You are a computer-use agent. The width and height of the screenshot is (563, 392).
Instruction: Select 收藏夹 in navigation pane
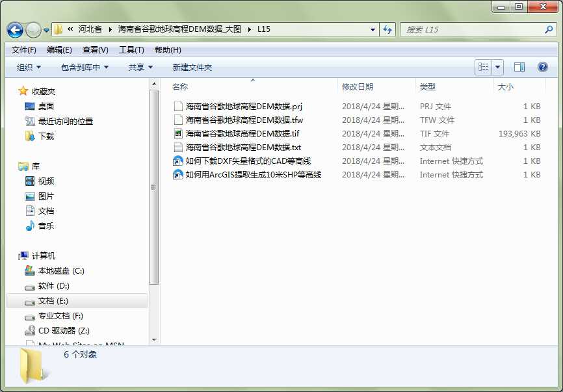44,92
